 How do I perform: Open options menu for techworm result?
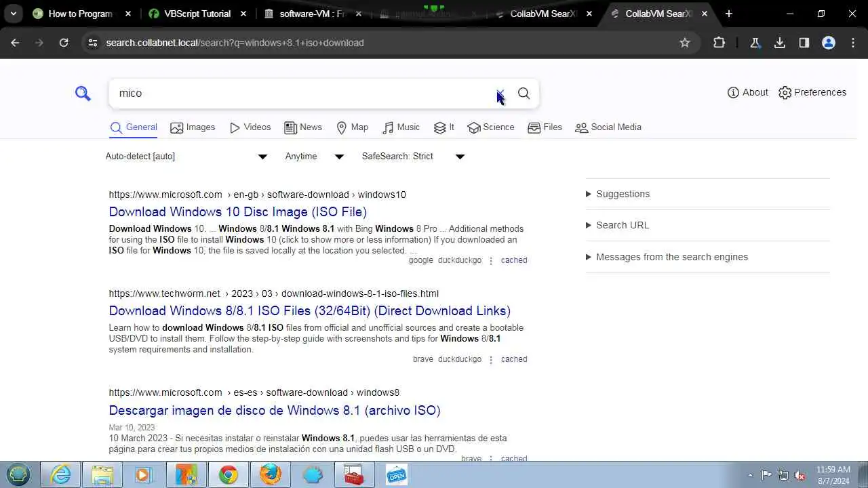tap(491, 360)
